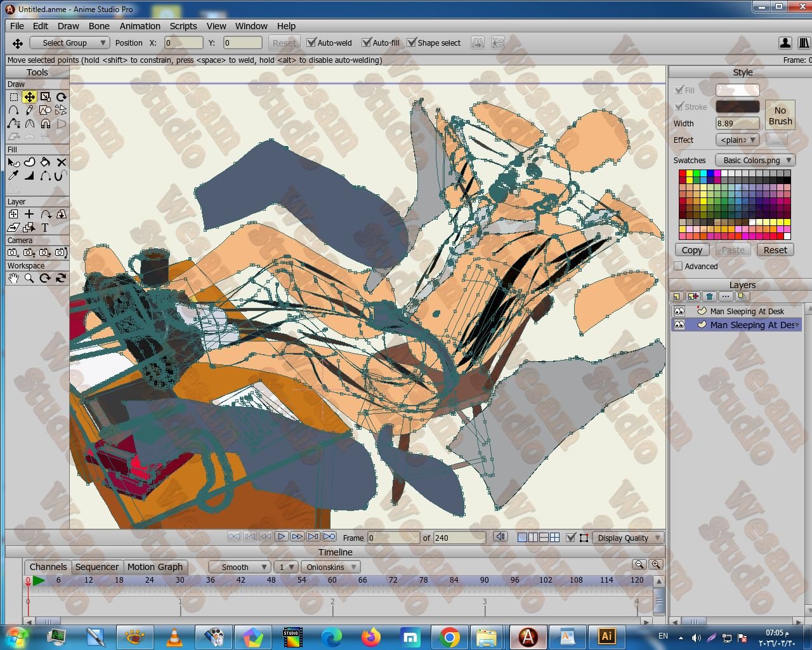Select the Zoom Workspace magnifier tool
This screenshot has width=812, height=650.
click(29, 278)
